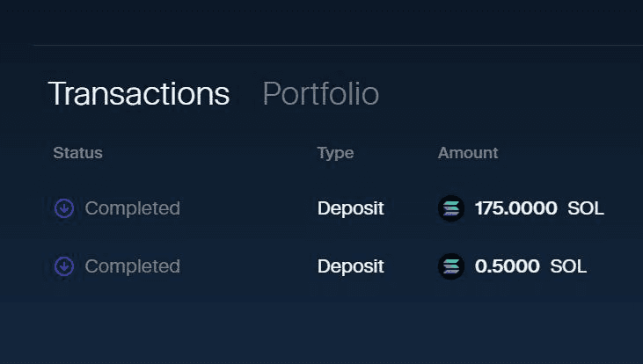Click the Solana logo beside 0.5000 SOL

pos(451,266)
